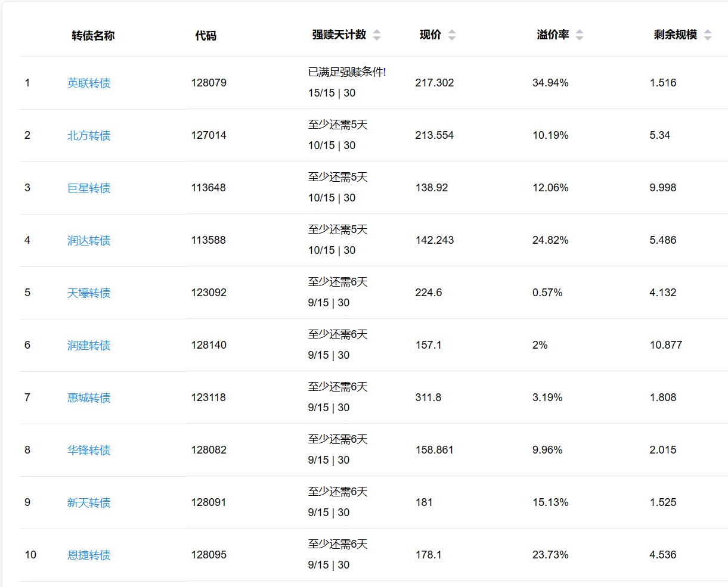This screenshot has height=587, width=728.
Task: Click the price value 311.8
Action: coord(428,397)
